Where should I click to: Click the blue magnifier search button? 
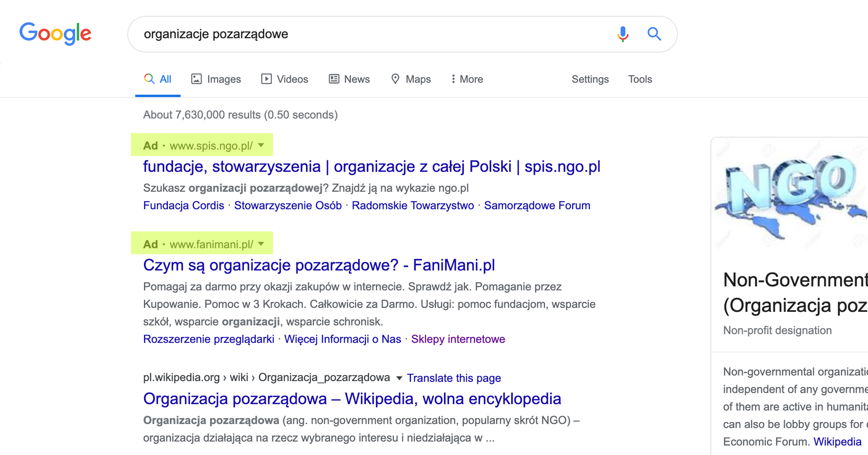(x=654, y=34)
